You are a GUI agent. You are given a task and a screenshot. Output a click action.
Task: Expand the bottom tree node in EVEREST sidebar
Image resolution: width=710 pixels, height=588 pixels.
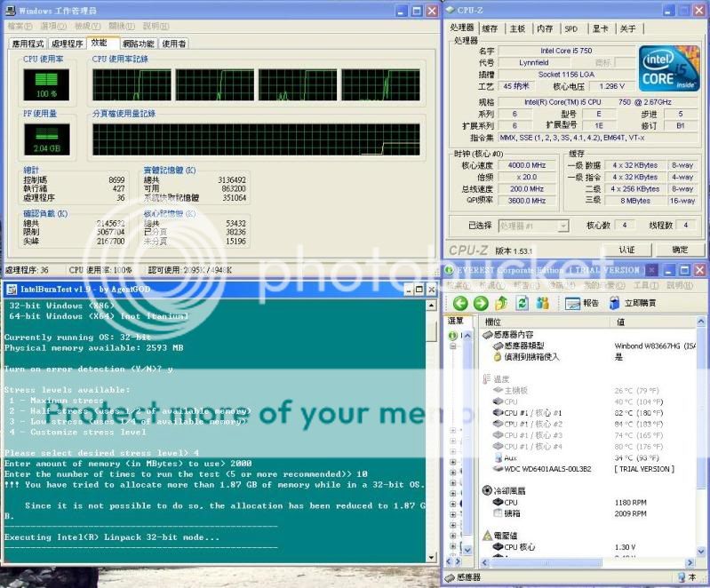[x=452, y=544]
